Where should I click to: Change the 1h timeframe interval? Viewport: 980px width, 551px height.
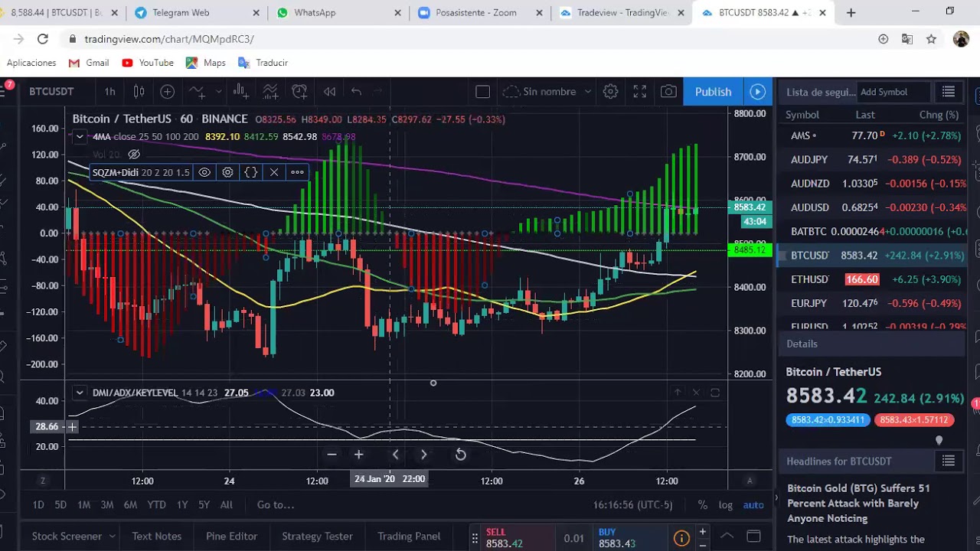coord(109,92)
